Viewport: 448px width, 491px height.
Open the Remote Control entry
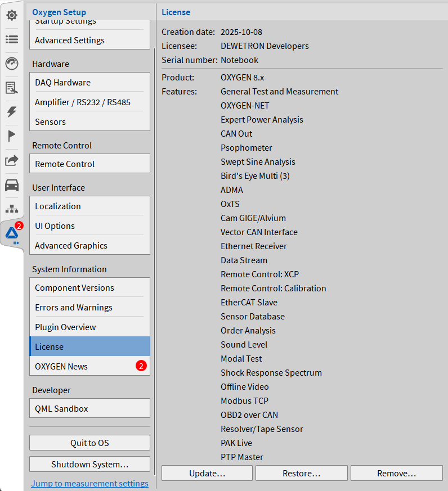coord(89,164)
